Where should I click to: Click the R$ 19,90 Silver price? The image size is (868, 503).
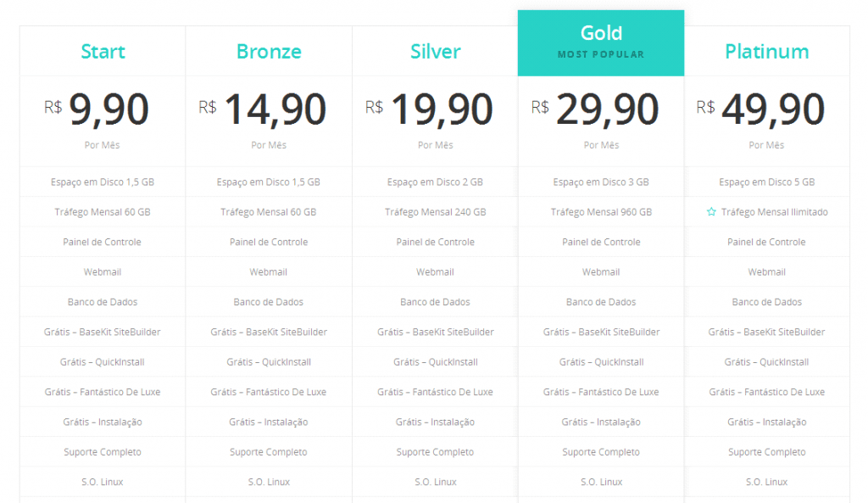pos(429,109)
